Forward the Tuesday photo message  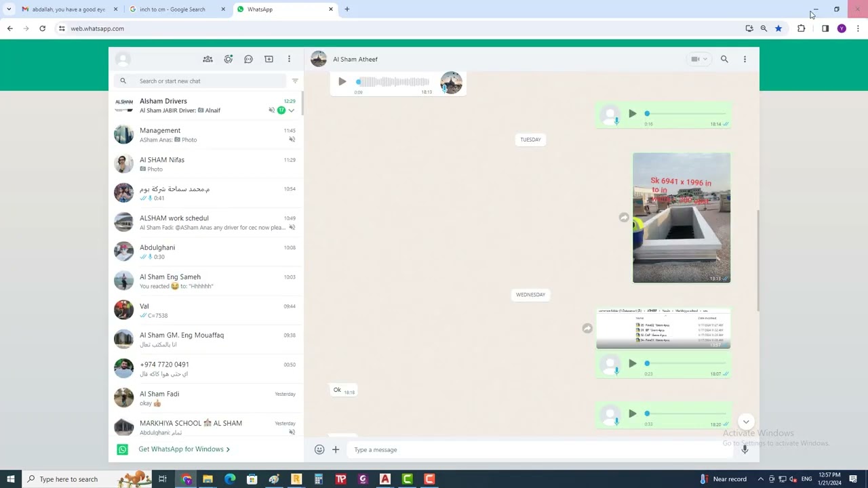pyautogui.click(x=624, y=218)
